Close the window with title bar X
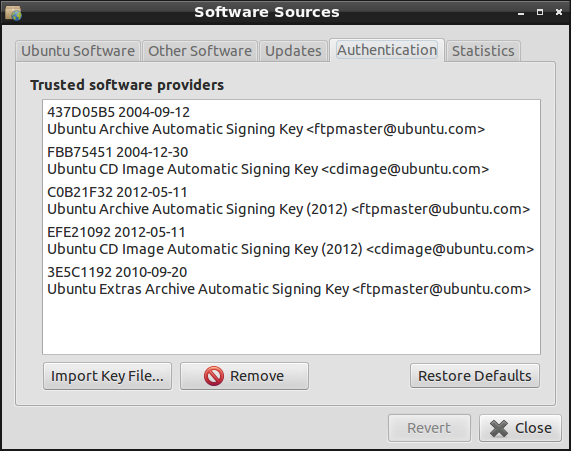 (x=559, y=12)
